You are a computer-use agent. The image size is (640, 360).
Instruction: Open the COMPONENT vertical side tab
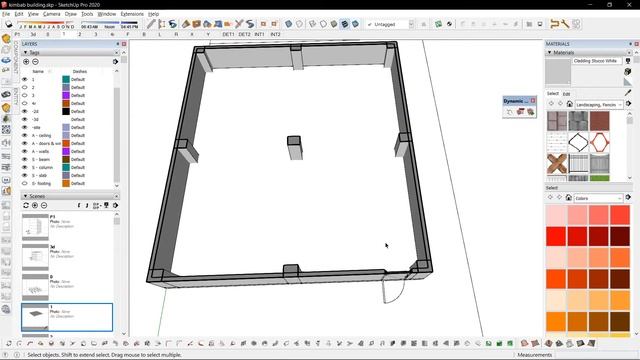point(16,57)
